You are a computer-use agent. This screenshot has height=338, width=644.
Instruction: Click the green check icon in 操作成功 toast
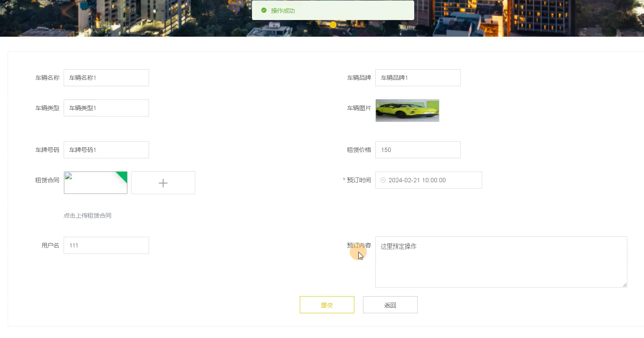click(x=264, y=10)
